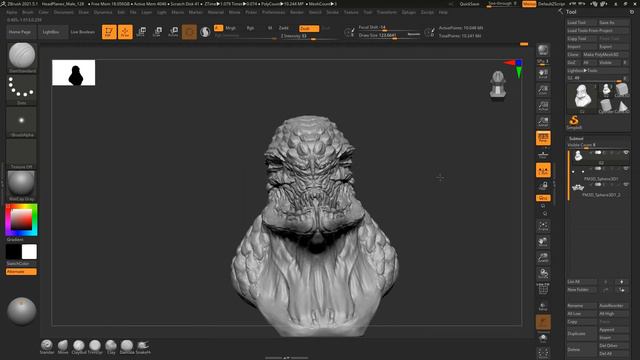This screenshot has height=360, width=640.
Task: Open the Alpha menu
Action: click(x=11, y=13)
